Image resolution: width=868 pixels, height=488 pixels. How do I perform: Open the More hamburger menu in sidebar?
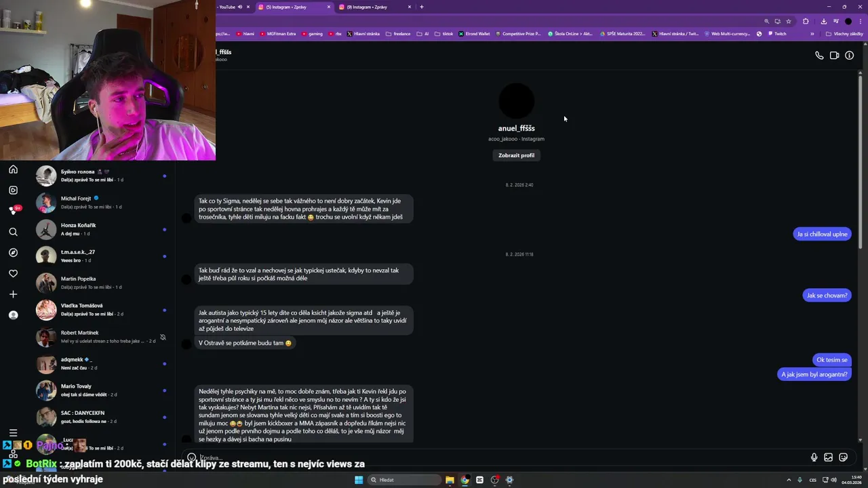click(x=13, y=432)
